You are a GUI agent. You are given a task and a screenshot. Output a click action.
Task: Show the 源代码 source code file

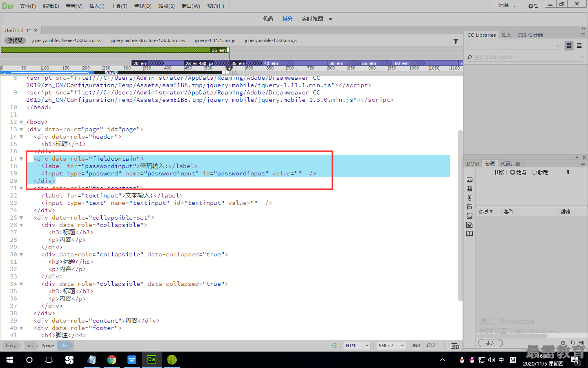[15, 40]
